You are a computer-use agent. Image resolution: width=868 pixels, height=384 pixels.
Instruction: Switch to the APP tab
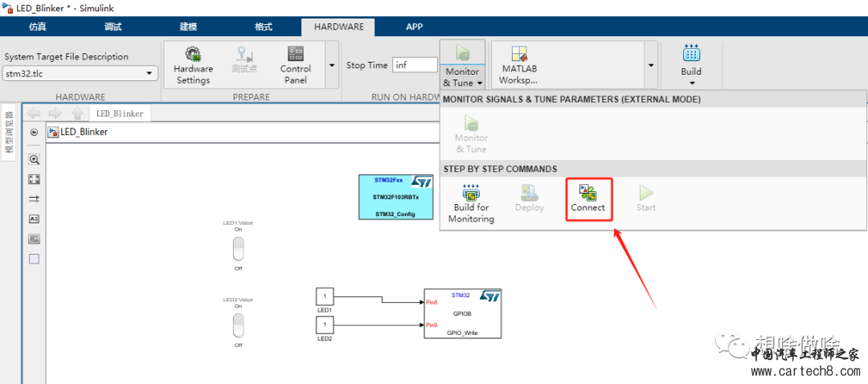(415, 27)
